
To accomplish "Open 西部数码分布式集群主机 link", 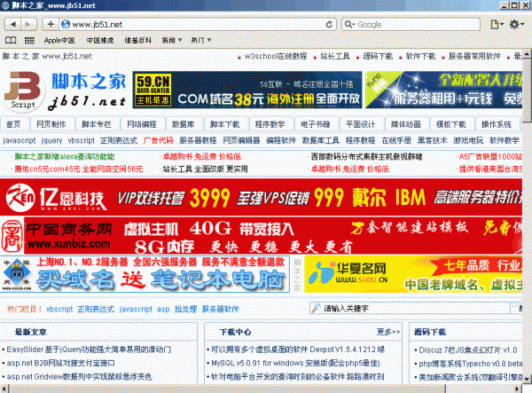I will tap(367, 156).
